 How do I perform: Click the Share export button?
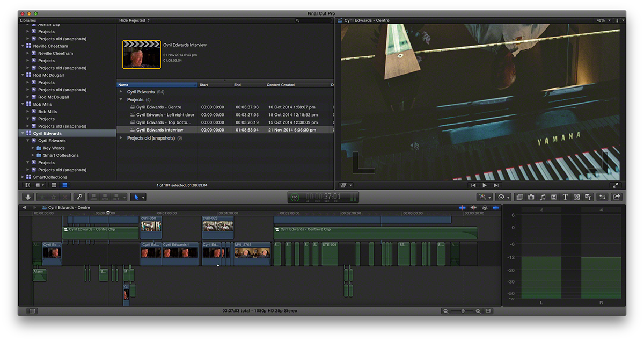(x=616, y=197)
